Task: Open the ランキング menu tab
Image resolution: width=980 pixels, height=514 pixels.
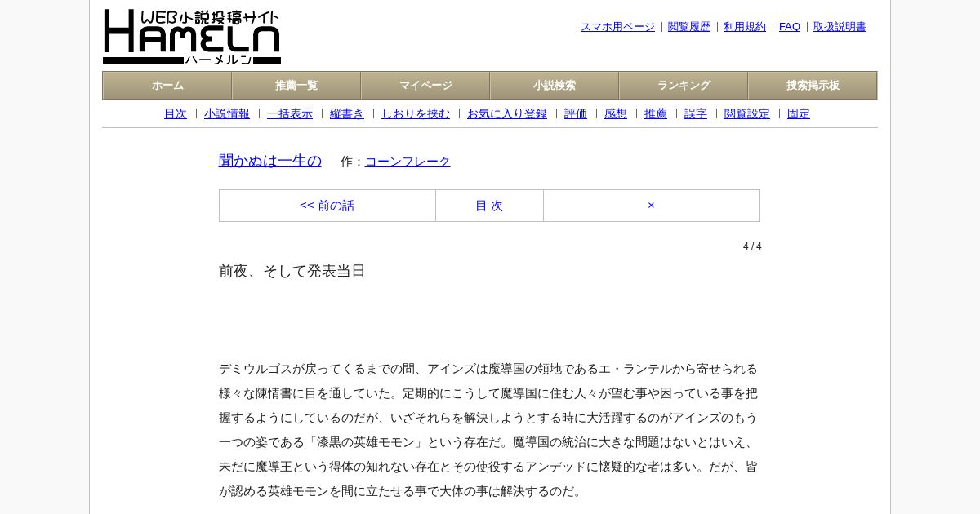Action: 684,86
